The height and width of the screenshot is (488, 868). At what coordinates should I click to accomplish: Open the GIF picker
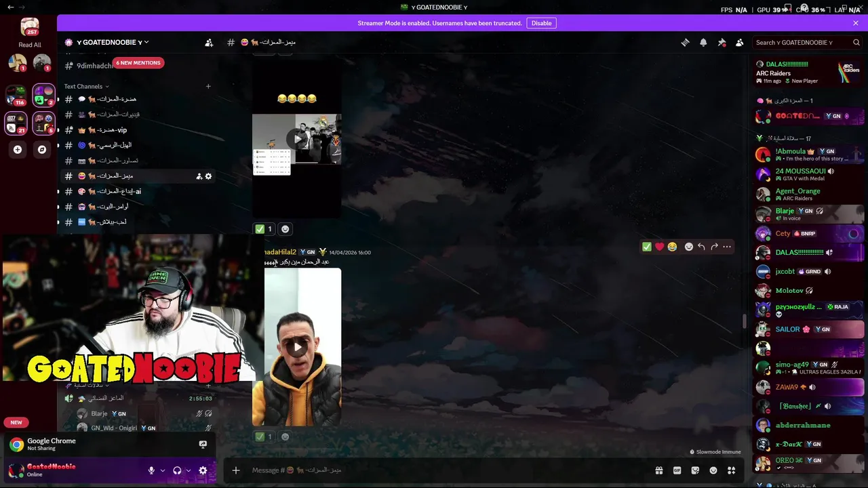pyautogui.click(x=677, y=470)
